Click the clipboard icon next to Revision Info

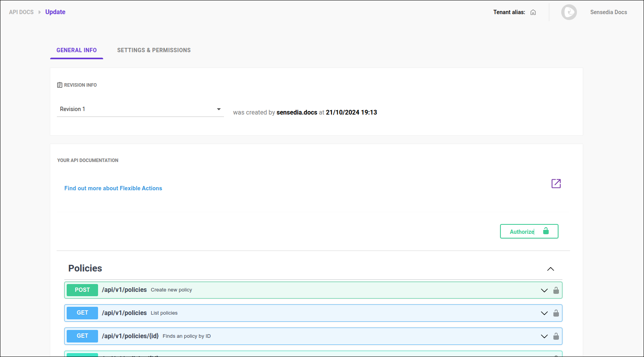coord(60,85)
